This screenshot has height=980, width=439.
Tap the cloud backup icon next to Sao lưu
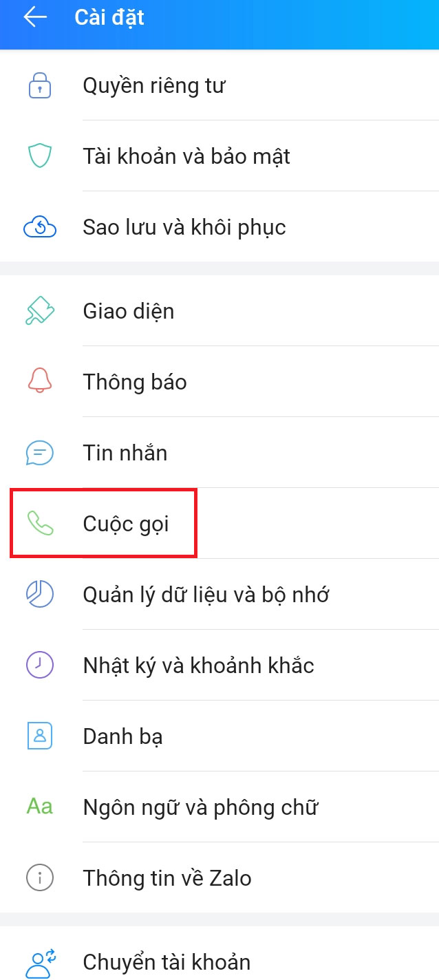(x=39, y=226)
